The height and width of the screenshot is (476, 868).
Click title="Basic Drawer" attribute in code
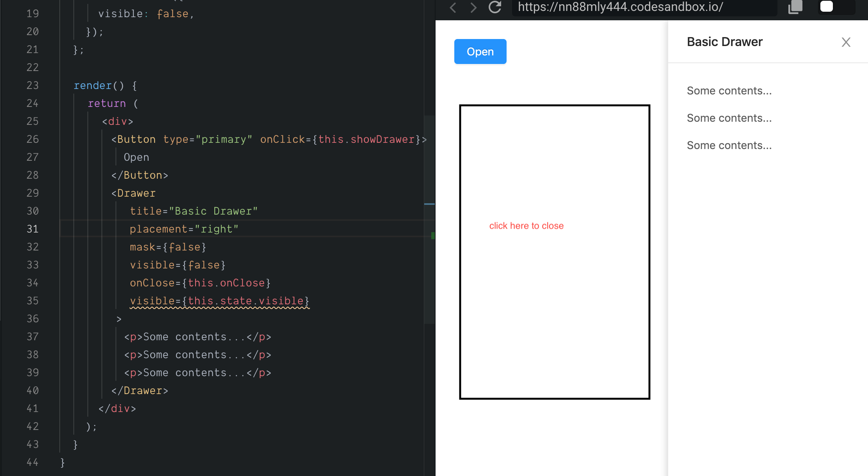(x=194, y=211)
